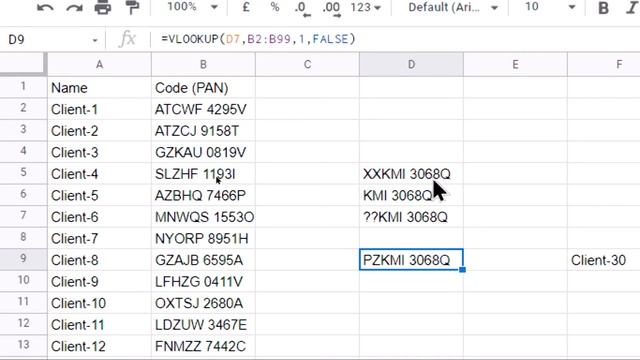
Task: Select row 13 header
Action: pos(23,345)
